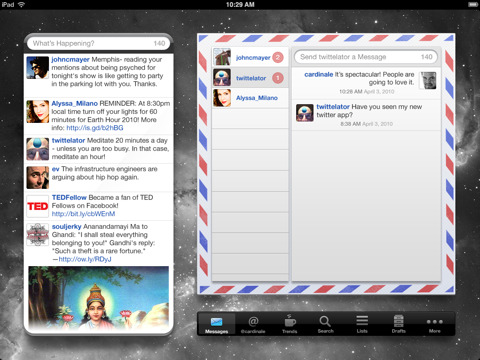The width and height of the screenshot is (480, 360).
Task: Open TEDFellow username link
Action: point(69,198)
